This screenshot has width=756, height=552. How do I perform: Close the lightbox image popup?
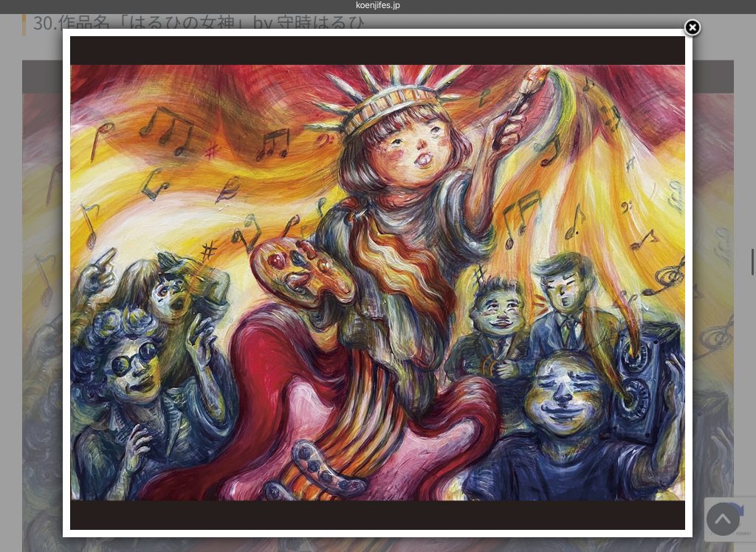pos(692,28)
